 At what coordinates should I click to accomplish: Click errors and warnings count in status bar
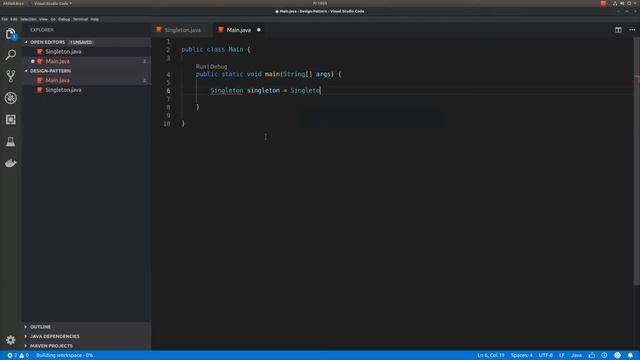click(x=18, y=356)
